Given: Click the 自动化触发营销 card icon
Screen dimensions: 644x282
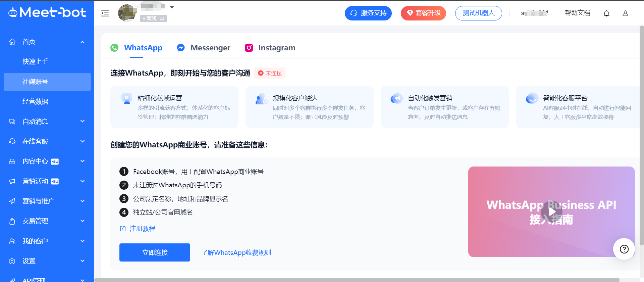Looking at the screenshot, I should pos(397,99).
